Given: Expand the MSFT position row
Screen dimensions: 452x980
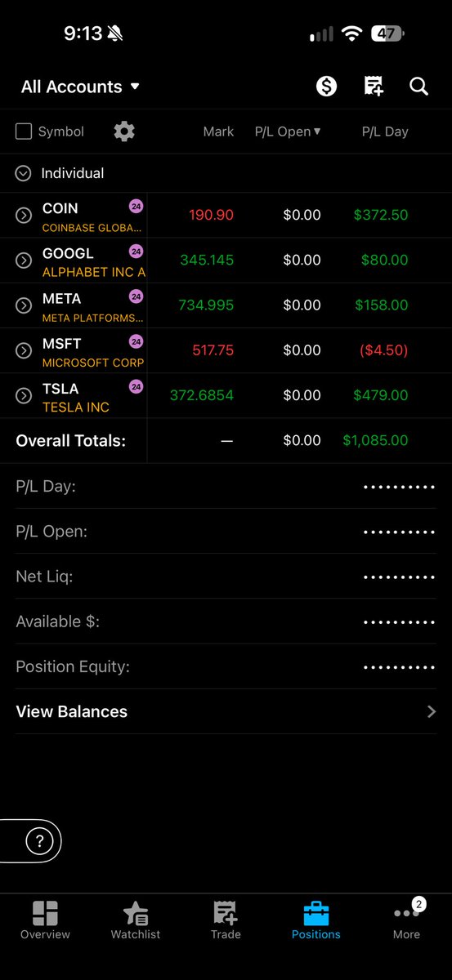Looking at the screenshot, I should pyautogui.click(x=24, y=350).
